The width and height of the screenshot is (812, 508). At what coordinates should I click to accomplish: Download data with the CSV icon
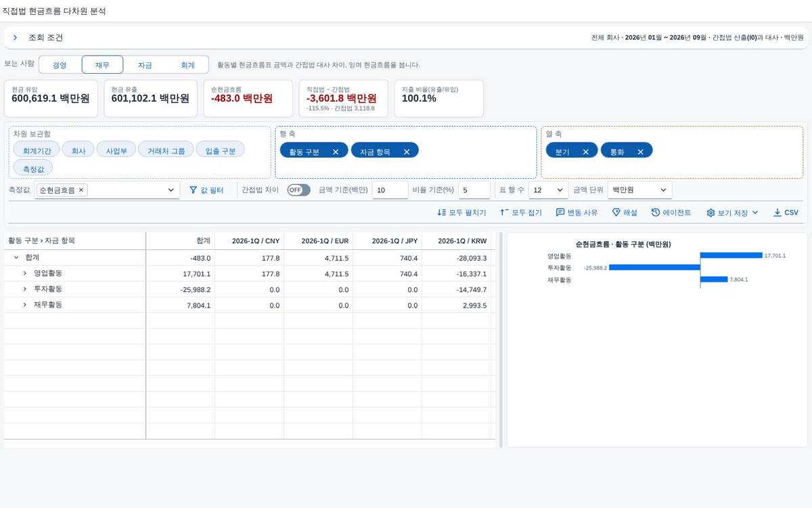click(777, 213)
